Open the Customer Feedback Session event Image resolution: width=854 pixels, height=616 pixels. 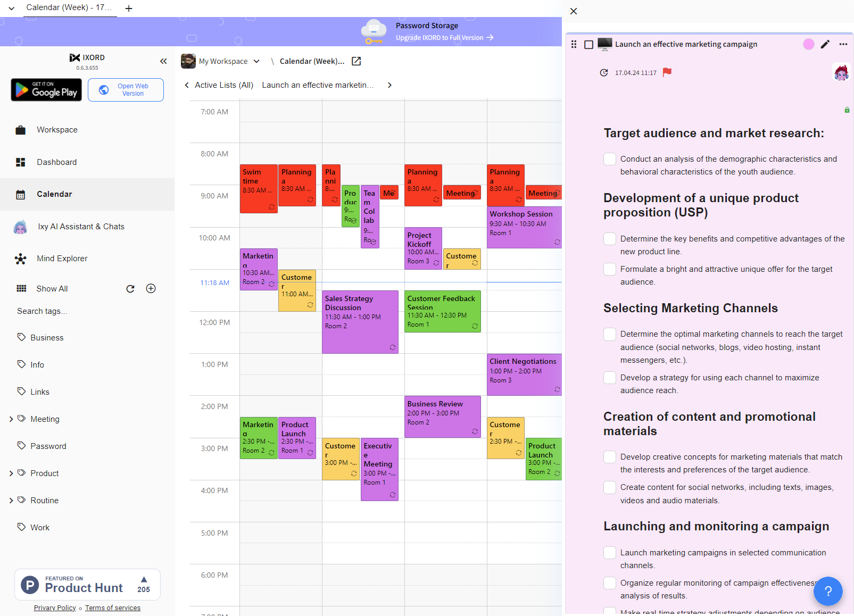443,311
